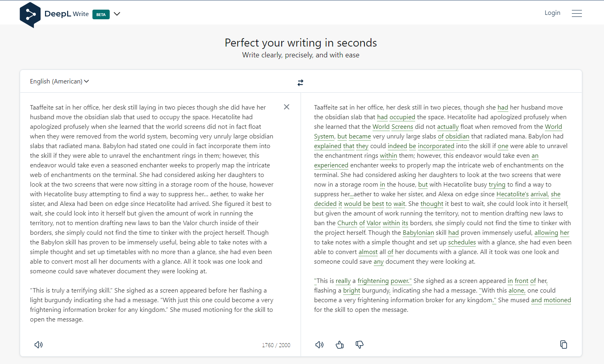Click the underlined word "Babylonian" in result

pos(418,233)
